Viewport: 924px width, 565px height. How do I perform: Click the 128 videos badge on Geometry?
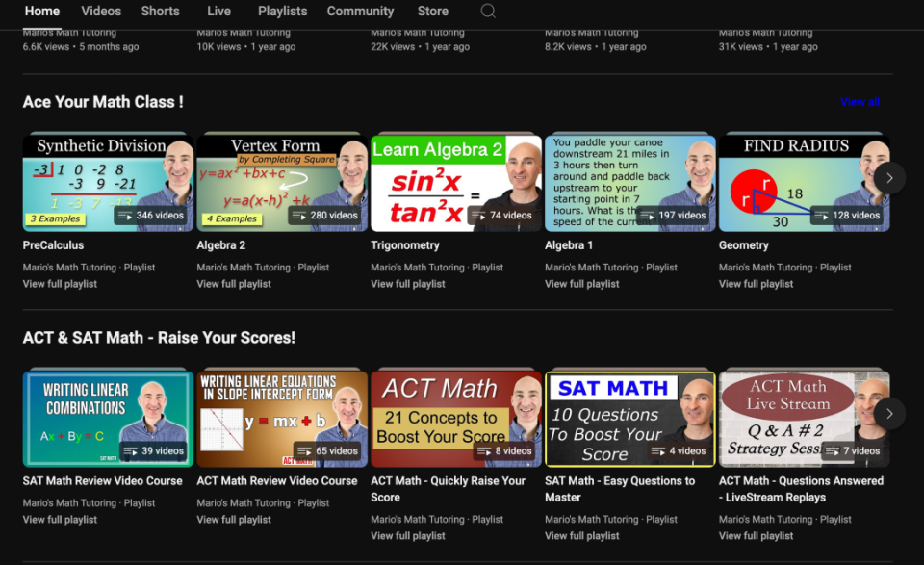pos(847,216)
